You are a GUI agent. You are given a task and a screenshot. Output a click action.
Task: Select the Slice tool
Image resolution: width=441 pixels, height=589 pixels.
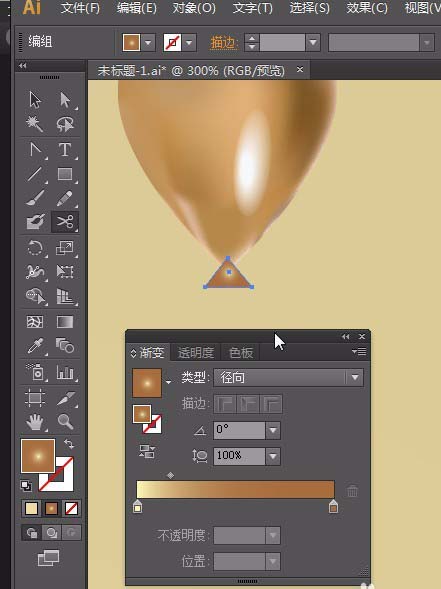point(65,398)
